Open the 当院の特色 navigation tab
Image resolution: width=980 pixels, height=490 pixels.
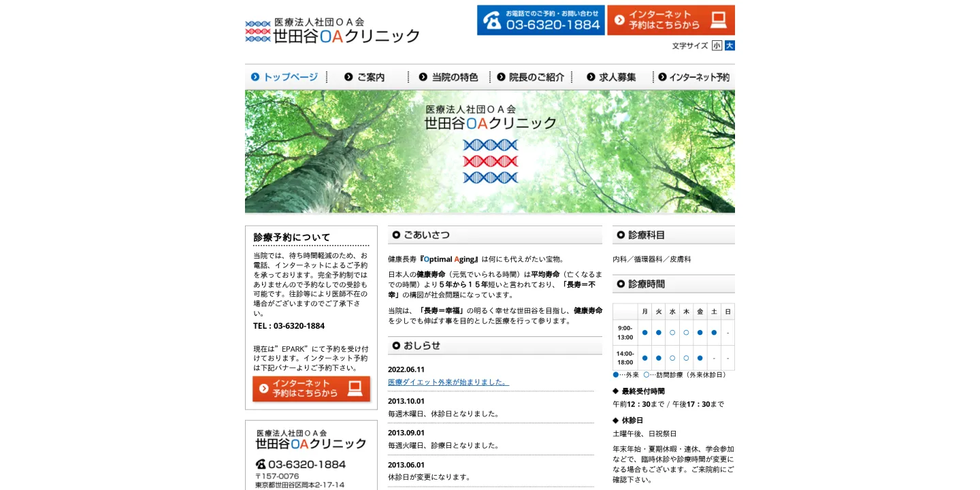click(449, 77)
